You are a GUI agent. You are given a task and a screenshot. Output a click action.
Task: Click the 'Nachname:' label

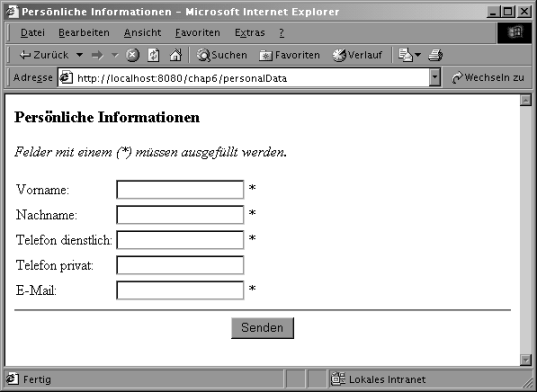click(x=47, y=215)
